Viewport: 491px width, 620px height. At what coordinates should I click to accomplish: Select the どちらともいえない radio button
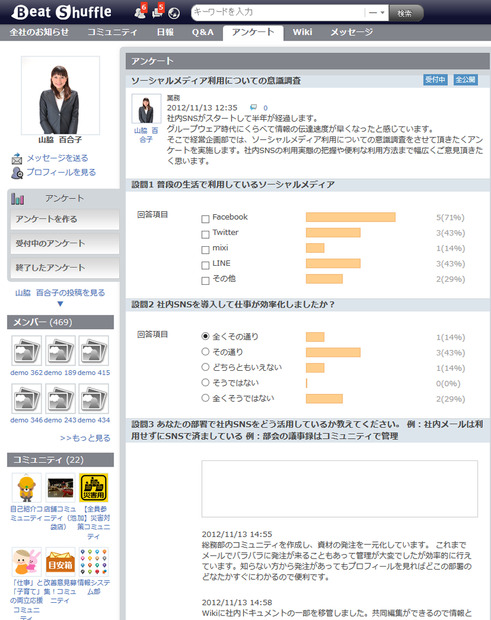(x=205, y=367)
